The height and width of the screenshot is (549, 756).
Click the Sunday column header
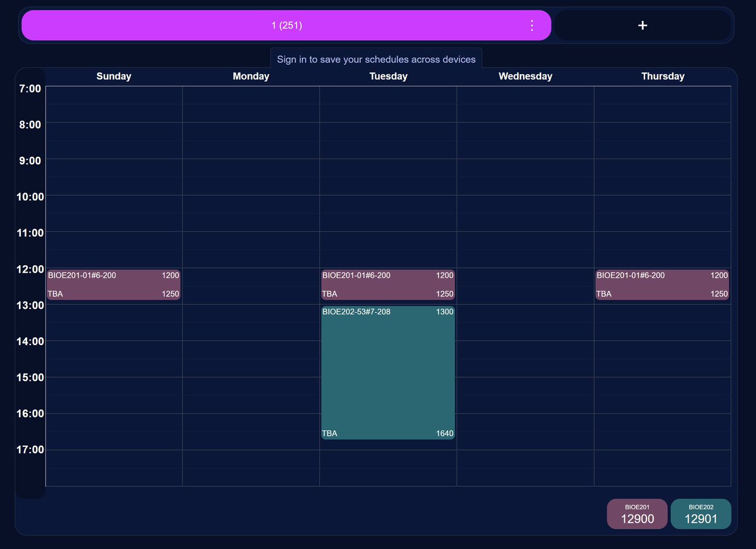(114, 76)
